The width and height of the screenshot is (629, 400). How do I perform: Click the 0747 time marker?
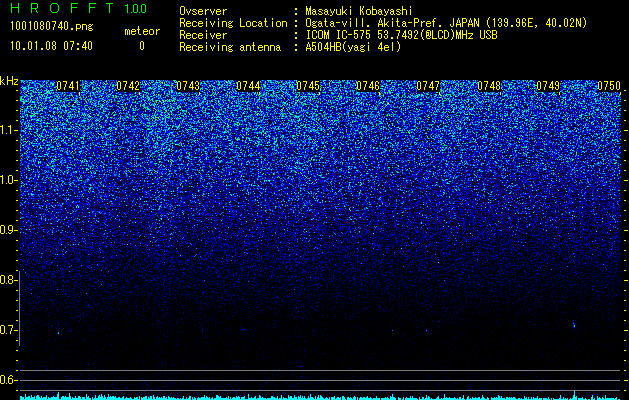tap(428, 86)
